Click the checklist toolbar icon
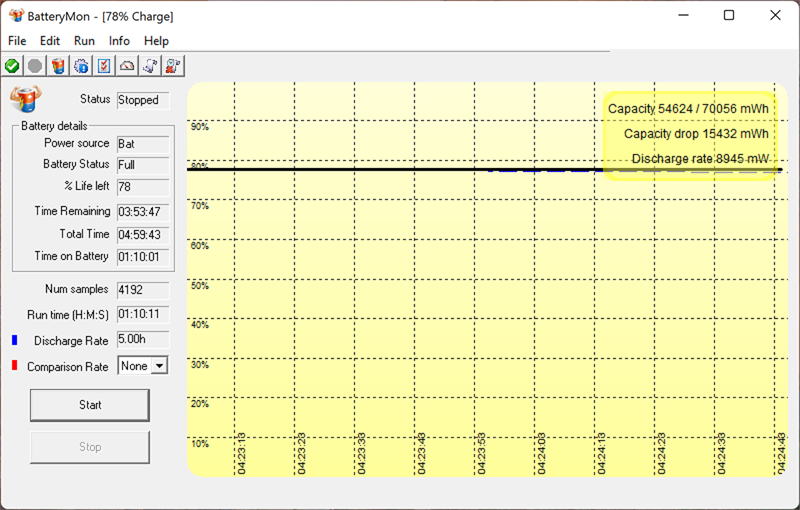This screenshot has width=800, height=510. pyautogui.click(x=104, y=66)
